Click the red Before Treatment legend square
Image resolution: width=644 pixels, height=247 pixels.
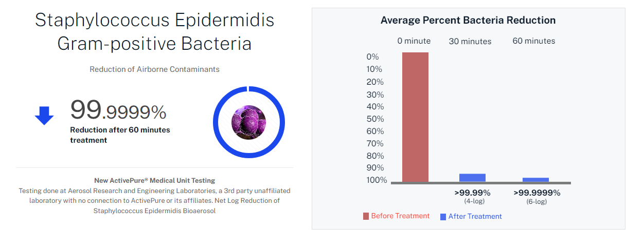366,216
